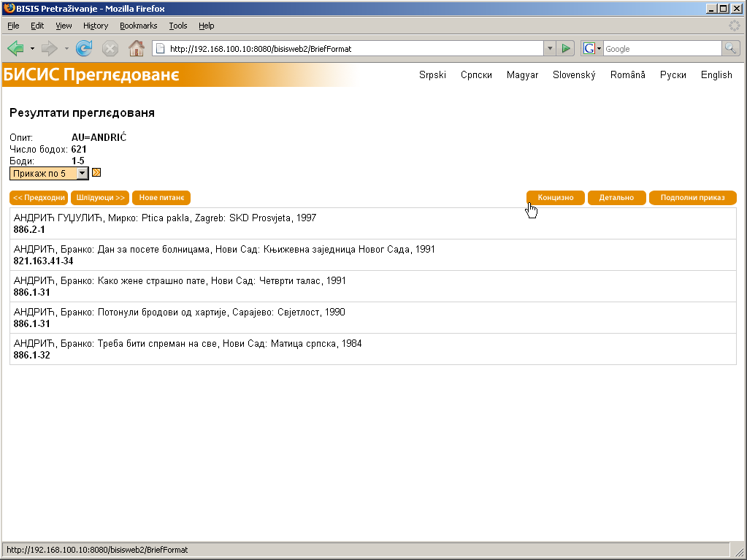Minimize the Firefox window
747x560 pixels.
click(x=712, y=8)
